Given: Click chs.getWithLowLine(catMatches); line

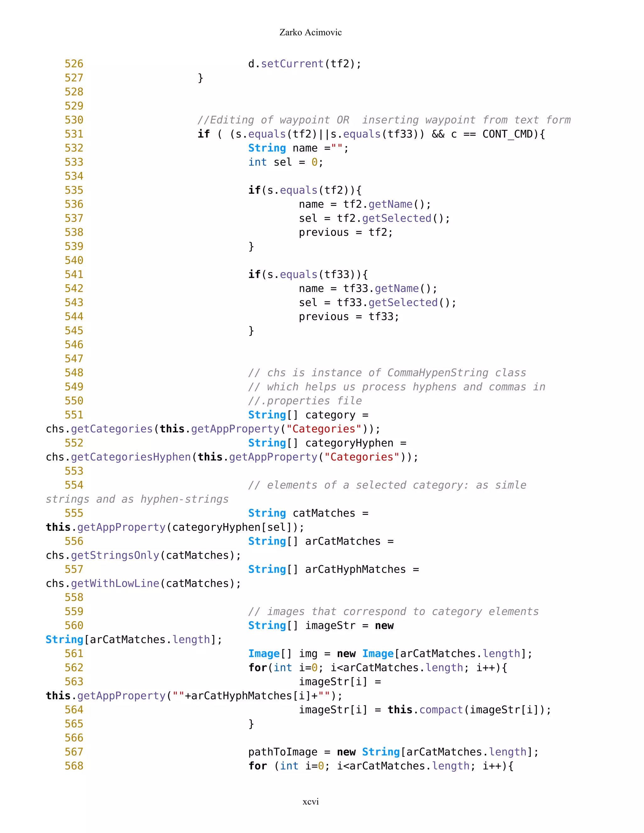Looking at the screenshot, I should 143,583.
